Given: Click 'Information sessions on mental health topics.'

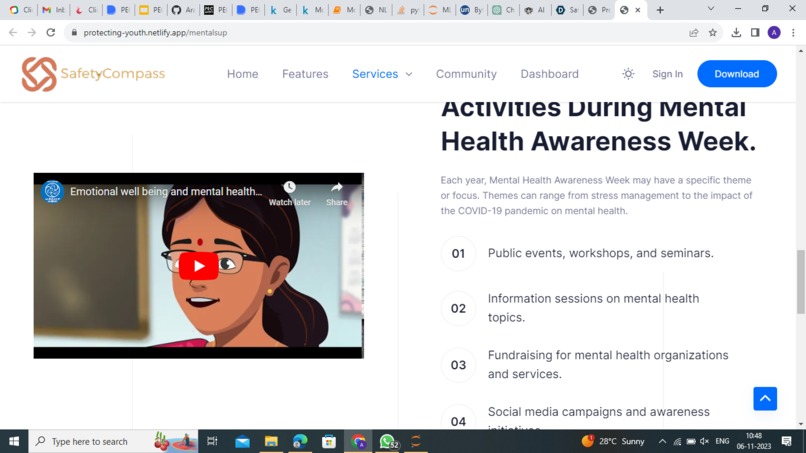Looking at the screenshot, I should click(593, 308).
